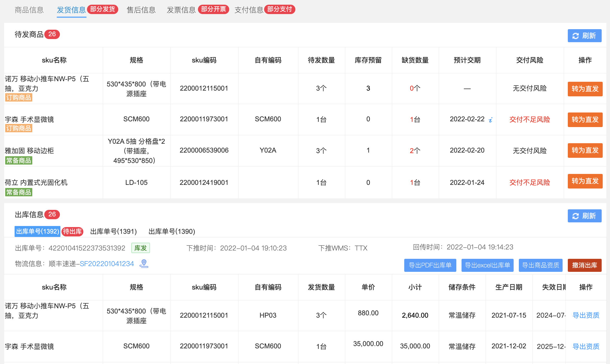Export the excel outbound order

click(x=487, y=265)
